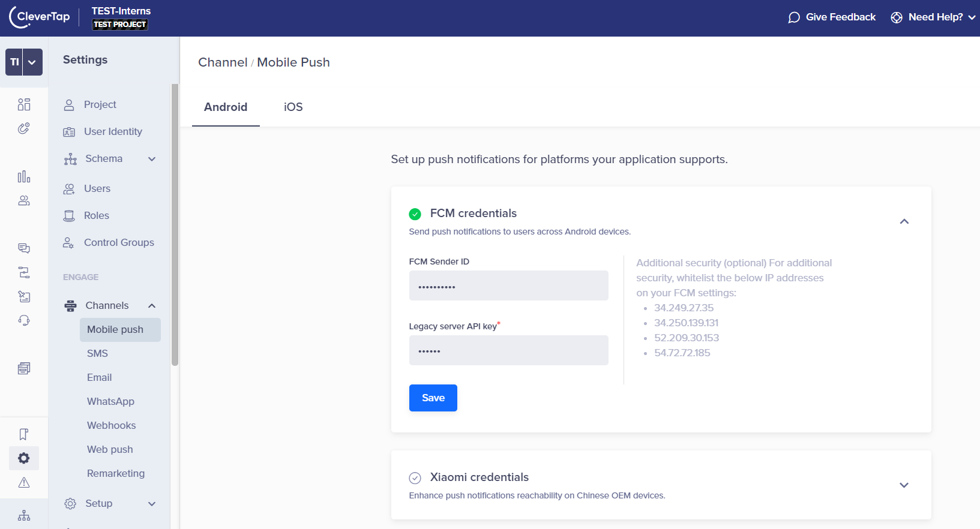The height and width of the screenshot is (529, 980).
Task: Expand the Need Help chevron
Action: click(x=972, y=17)
